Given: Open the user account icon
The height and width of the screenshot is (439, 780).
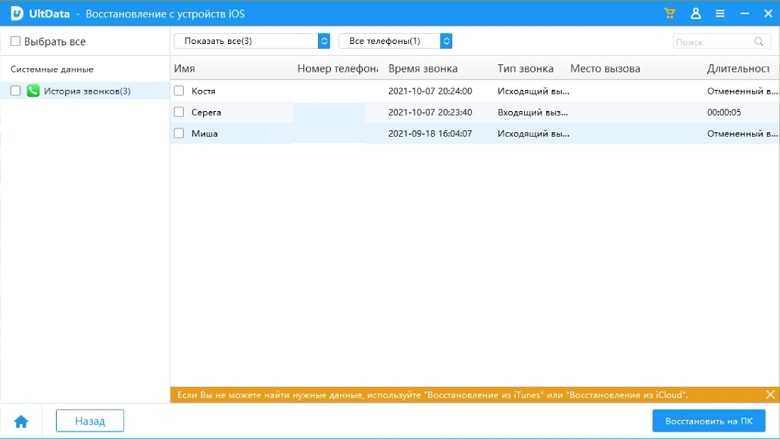Looking at the screenshot, I should pos(696,13).
